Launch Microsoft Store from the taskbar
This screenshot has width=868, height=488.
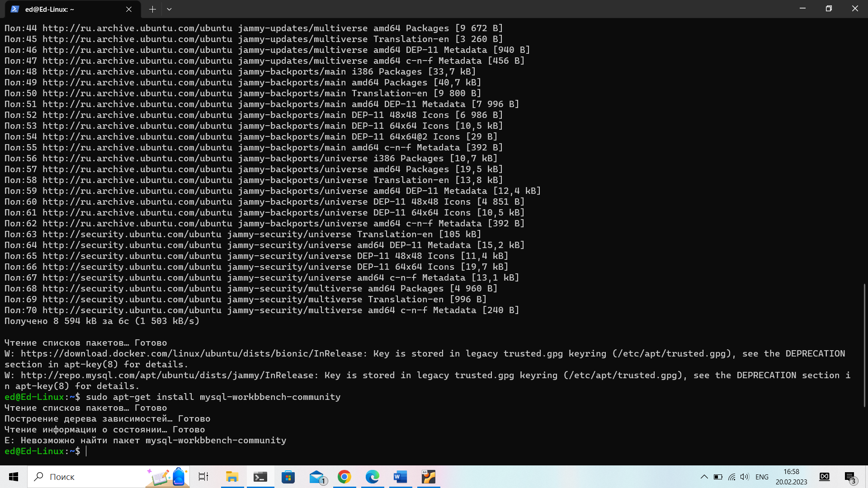(x=288, y=477)
